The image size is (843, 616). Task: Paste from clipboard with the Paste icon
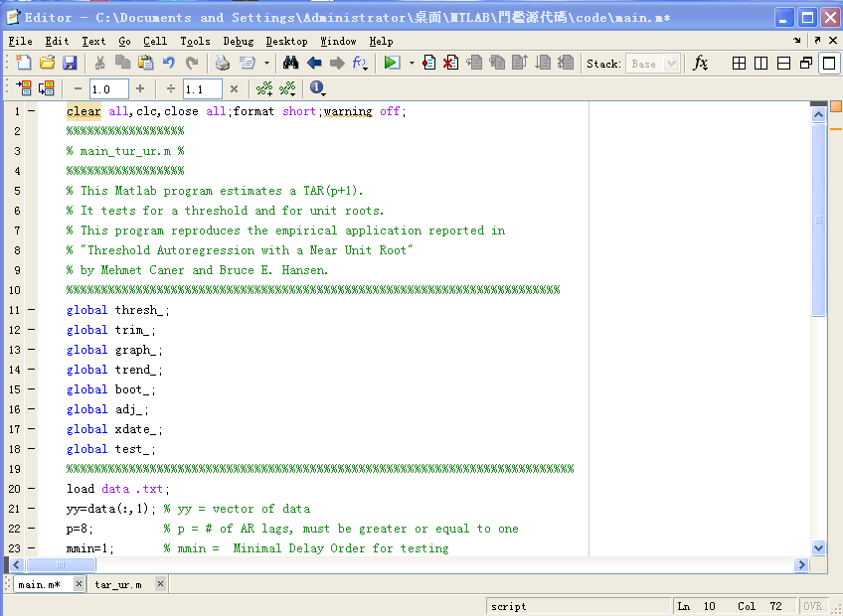[x=146, y=63]
